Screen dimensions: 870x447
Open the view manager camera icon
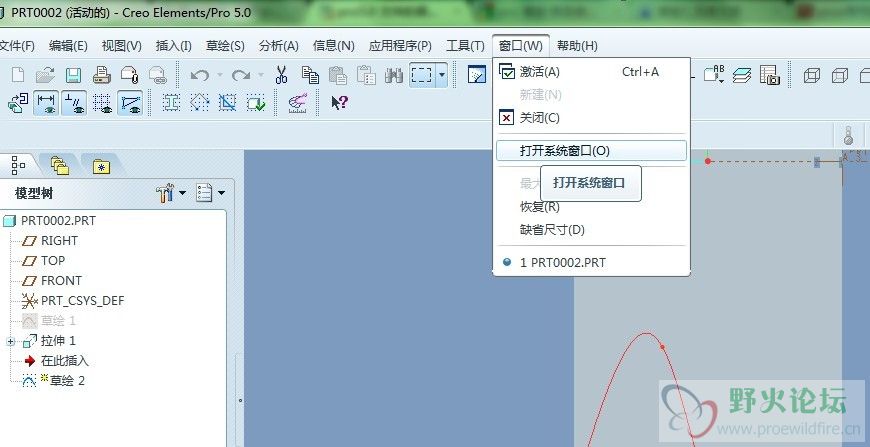(770, 75)
